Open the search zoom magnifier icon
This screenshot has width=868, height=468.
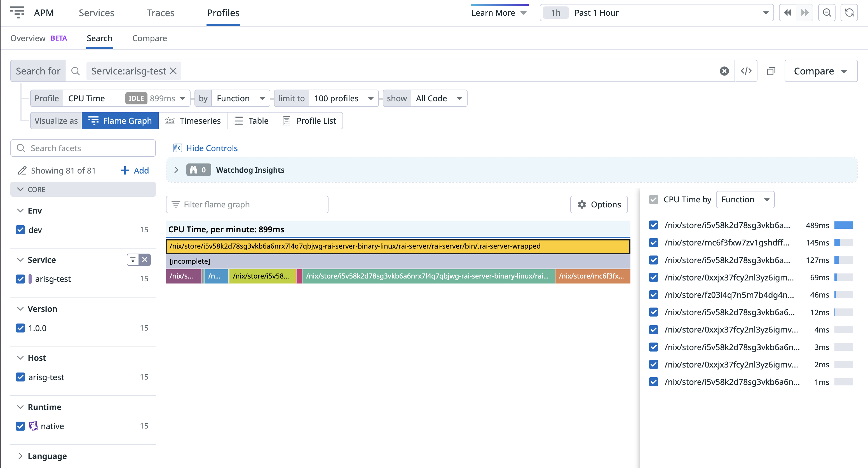(827, 13)
